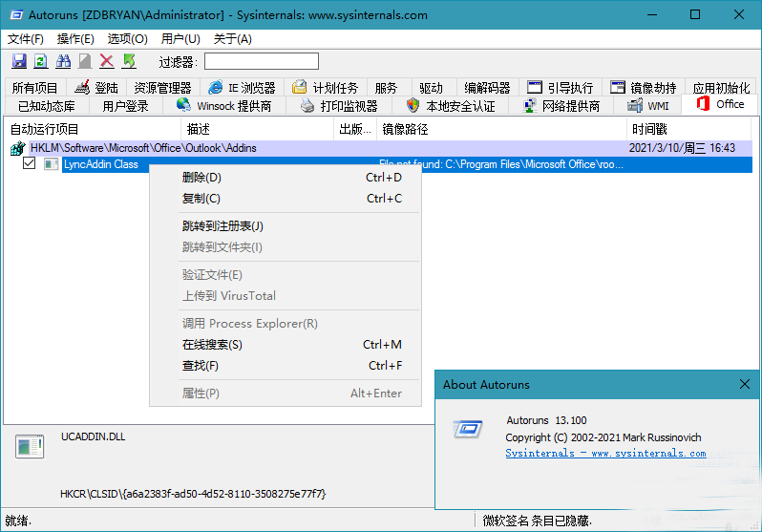Viewport: 762px width, 532px height.
Task: Switch to the 应用初始化 tab
Action: 721,88
